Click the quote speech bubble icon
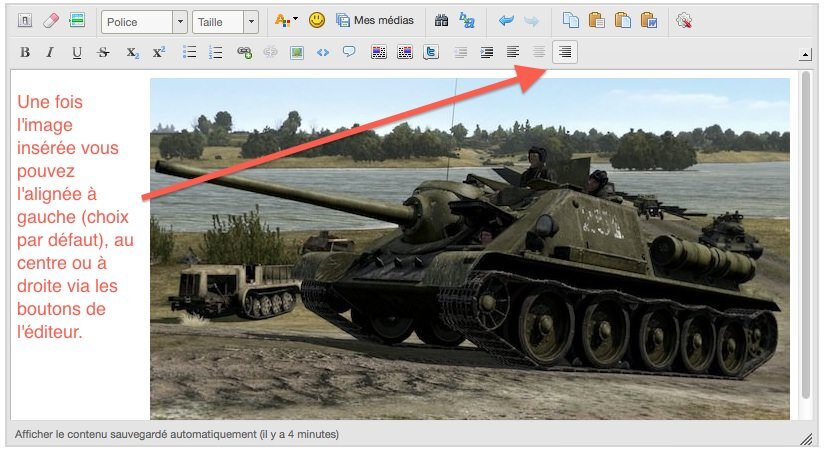The width and height of the screenshot is (826, 453). 349,52
